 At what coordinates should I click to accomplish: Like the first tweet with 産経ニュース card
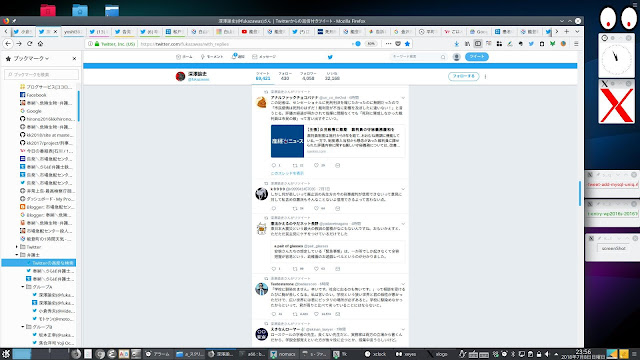pos(316,165)
